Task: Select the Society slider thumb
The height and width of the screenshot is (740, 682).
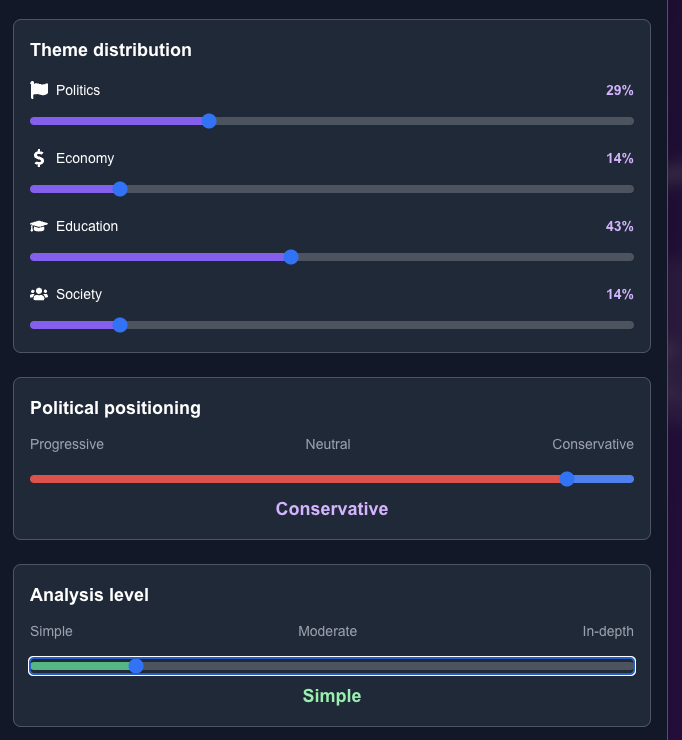Action: click(x=120, y=325)
